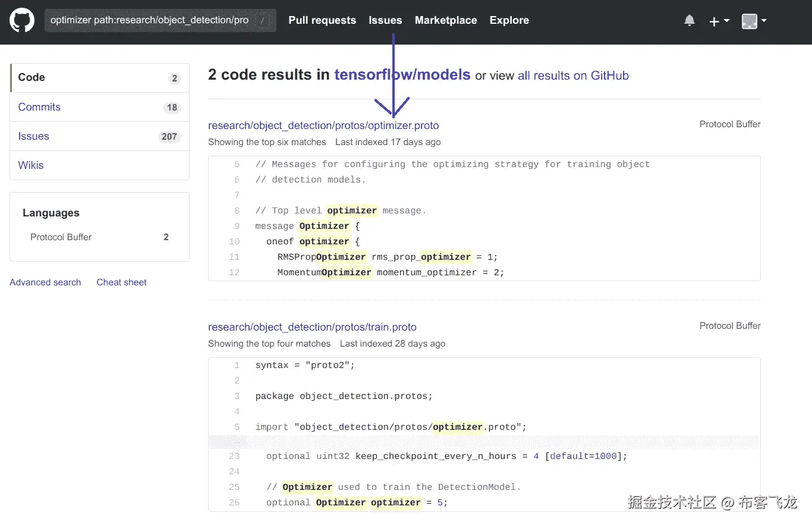The image size is (812, 525).
Task: Switch to Wikis results
Action: coord(99,165)
